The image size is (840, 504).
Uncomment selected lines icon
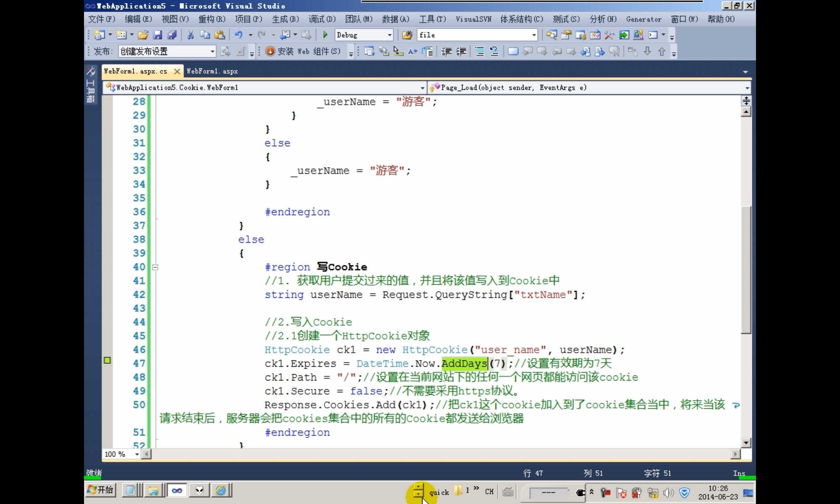[x=494, y=51]
